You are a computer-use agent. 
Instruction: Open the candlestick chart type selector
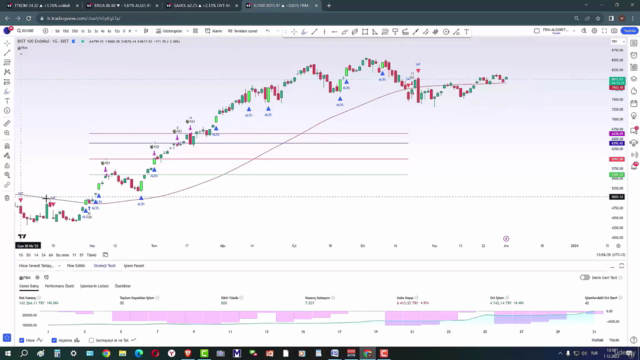coord(146,31)
